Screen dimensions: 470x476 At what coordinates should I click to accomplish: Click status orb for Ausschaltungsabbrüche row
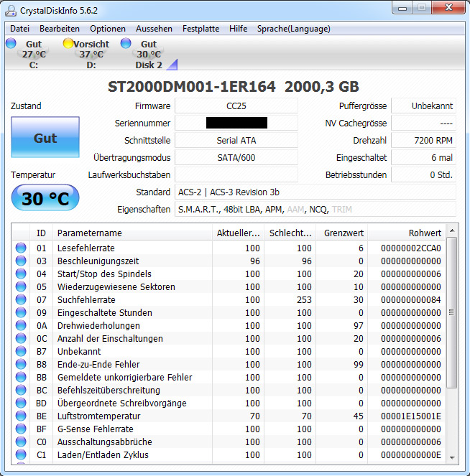pyautogui.click(x=21, y=442)
